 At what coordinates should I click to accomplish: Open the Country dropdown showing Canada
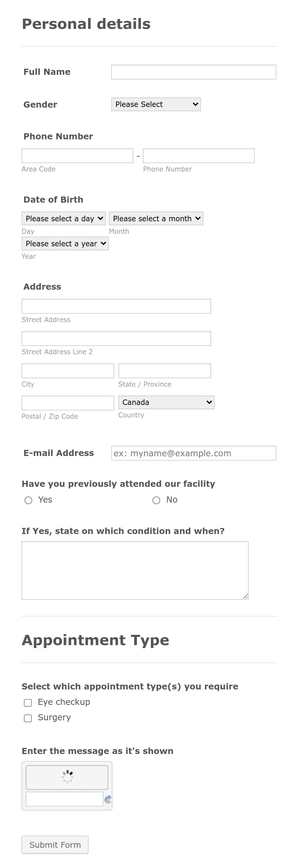(x=166, y=402)
